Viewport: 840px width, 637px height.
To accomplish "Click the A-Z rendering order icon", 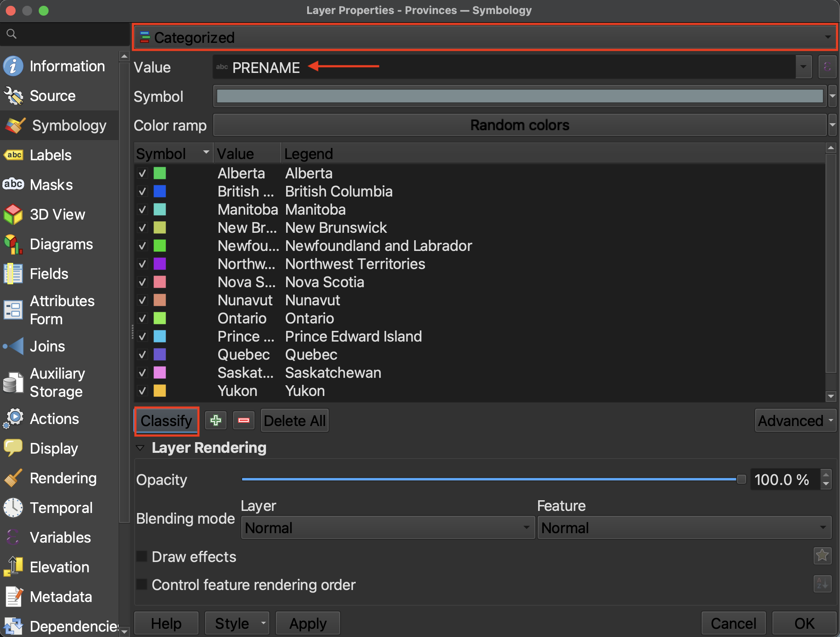I will click(822, 584).
